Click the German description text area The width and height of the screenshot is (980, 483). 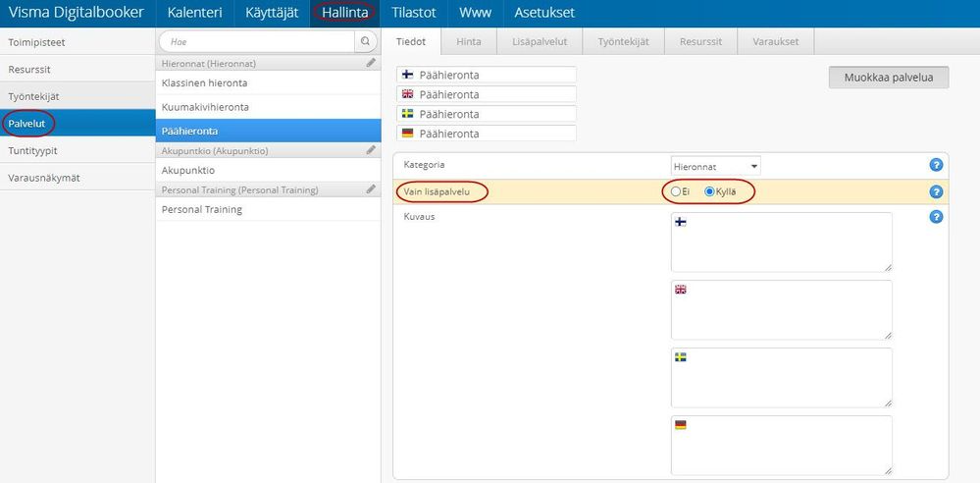(781, 446)
